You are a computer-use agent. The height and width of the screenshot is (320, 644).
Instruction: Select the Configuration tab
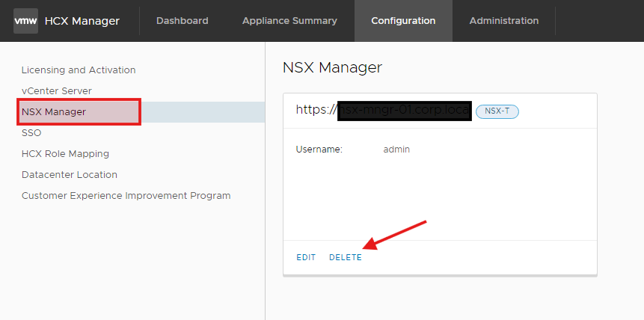click(403, 21)
